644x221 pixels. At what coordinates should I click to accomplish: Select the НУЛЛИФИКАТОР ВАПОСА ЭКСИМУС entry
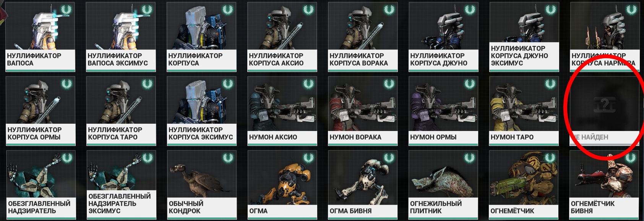click(x=121, y=37)
